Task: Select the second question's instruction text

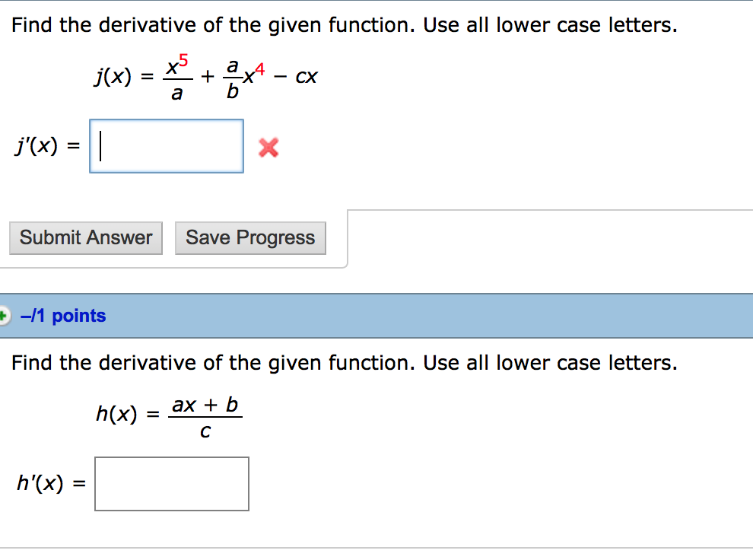Action: (344, 362)
